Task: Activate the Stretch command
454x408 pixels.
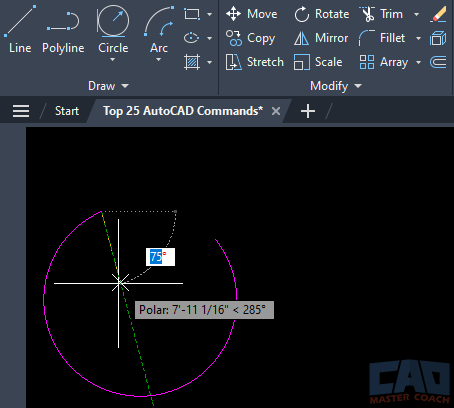Action: pos(255,62)
